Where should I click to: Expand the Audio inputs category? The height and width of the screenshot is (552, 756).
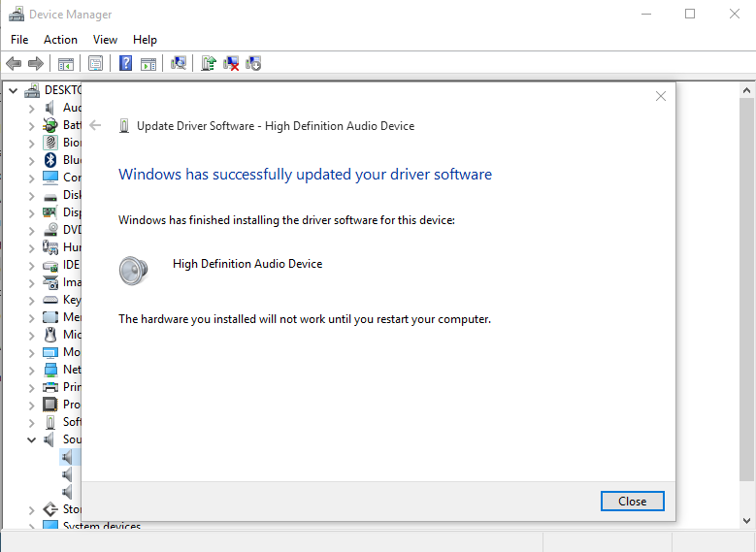click(x=32, y=108)
